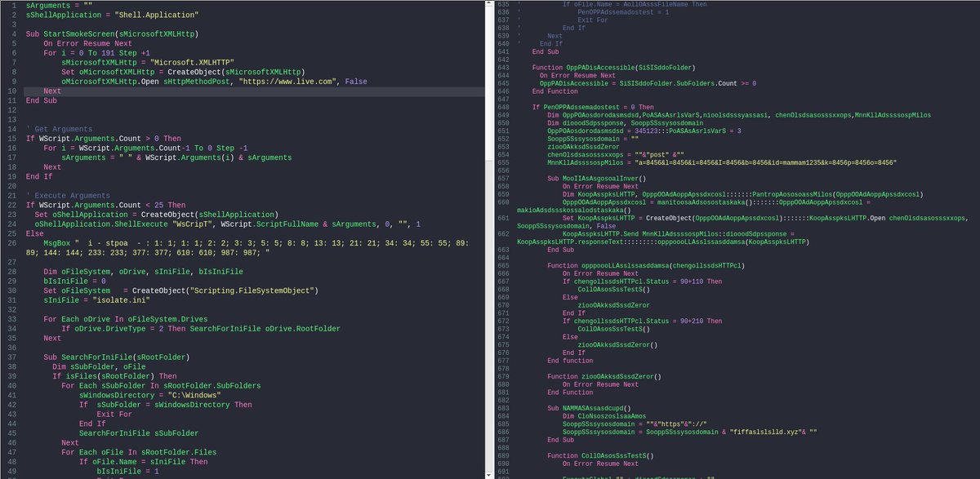980x479 pixels.
Task: Click End Sub on line 11
Action: click(41, 100)
